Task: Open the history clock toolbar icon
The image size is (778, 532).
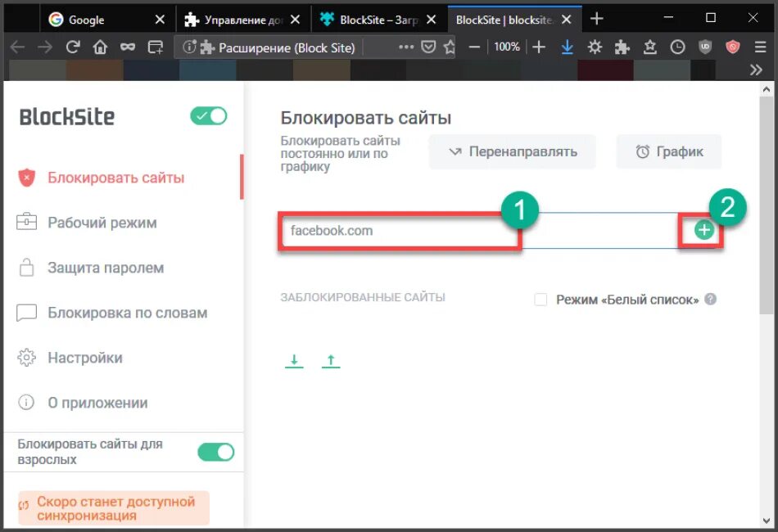Action: pos(677,47)
